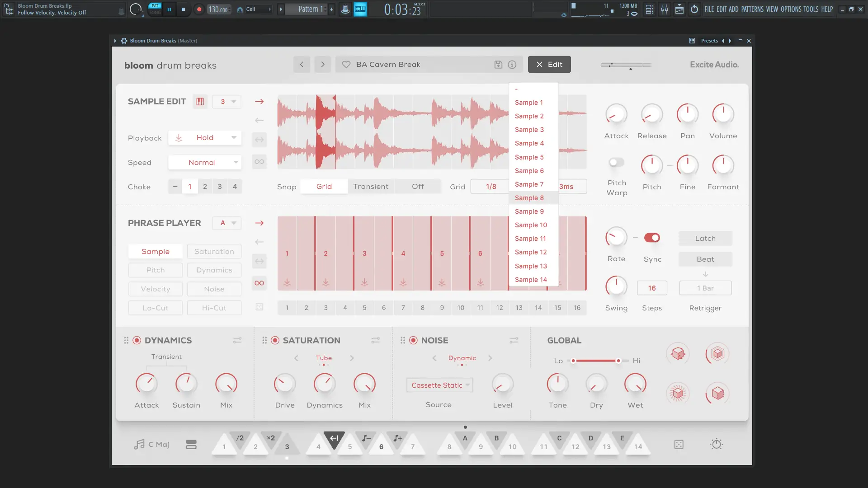Image resolution: width=868 pixels, height=488 pixels.
Task: Click the infinity loop icon in Phrase Player
Action: point(259,283)
